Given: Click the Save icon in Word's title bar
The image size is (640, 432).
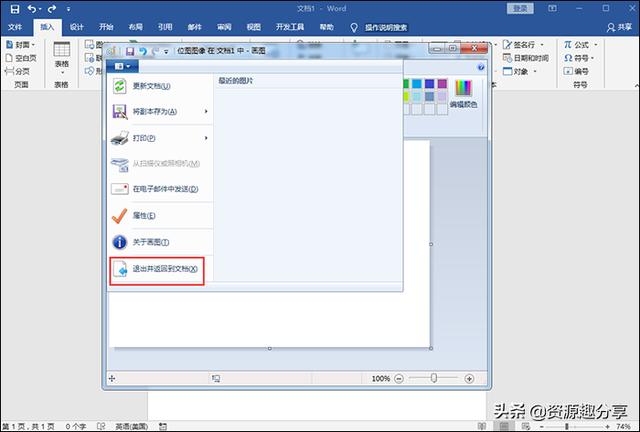Looking at the screenshot, I should click(15, 9).
